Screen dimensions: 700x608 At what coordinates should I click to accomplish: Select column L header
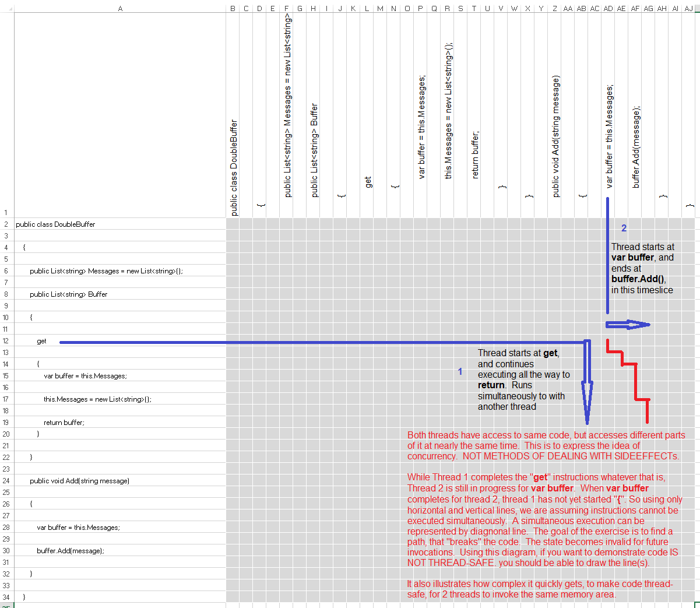(367, 8)
